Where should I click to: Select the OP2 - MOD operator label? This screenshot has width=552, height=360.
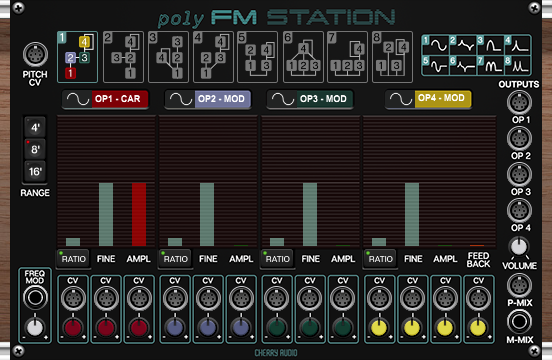pyautogui.click(x=222, y=99)
